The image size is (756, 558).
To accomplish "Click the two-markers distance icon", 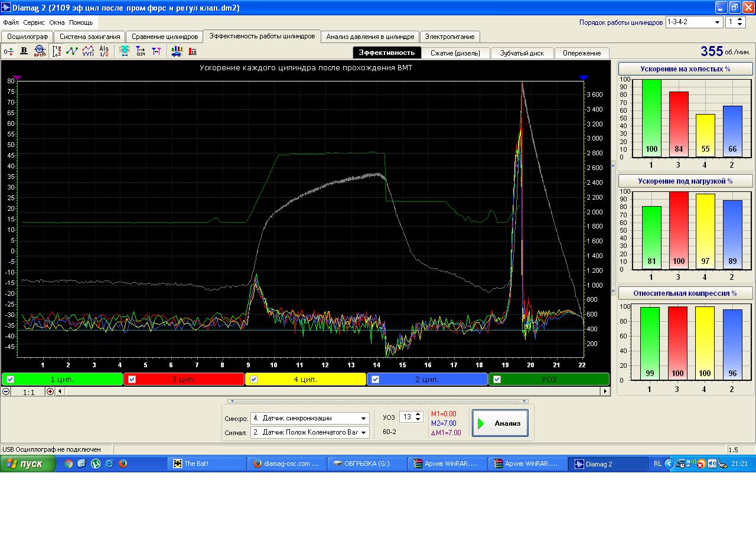I will [157, 51].
